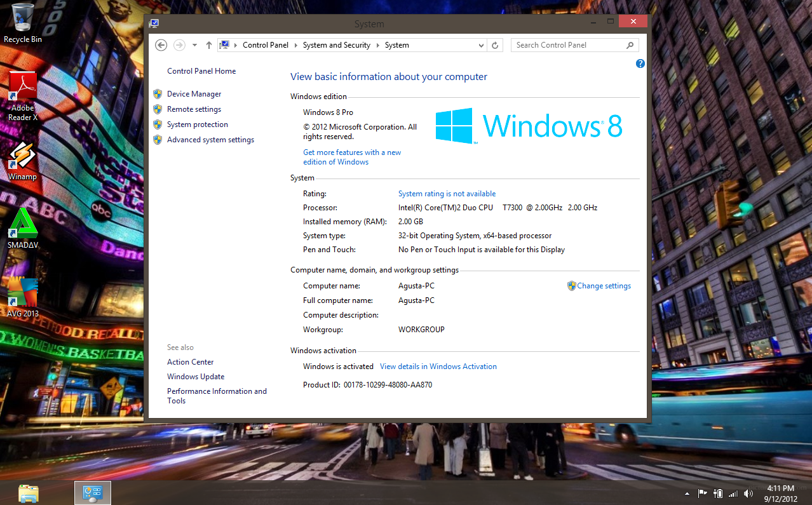Expand System and Security breadcrumb chevron
This screenshot has width=812, height=505.
click(377, 45)
